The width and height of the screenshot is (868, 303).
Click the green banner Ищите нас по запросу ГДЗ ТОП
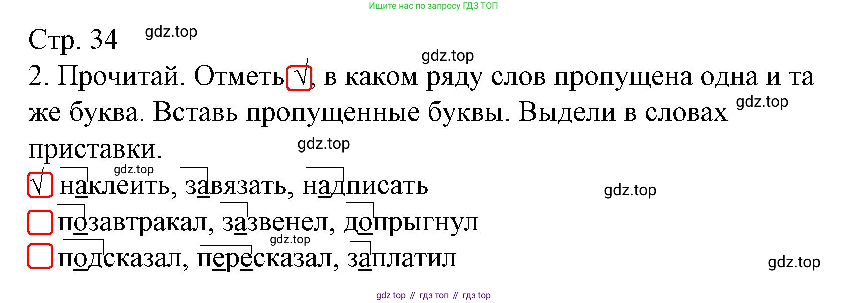[x=433, y=6]
